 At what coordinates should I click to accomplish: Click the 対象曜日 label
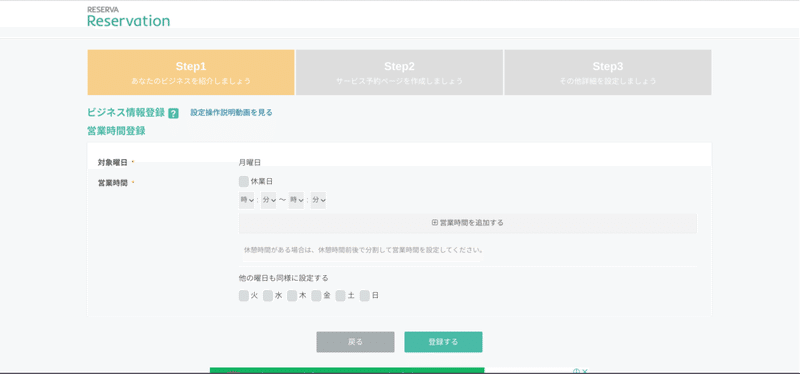113,162
